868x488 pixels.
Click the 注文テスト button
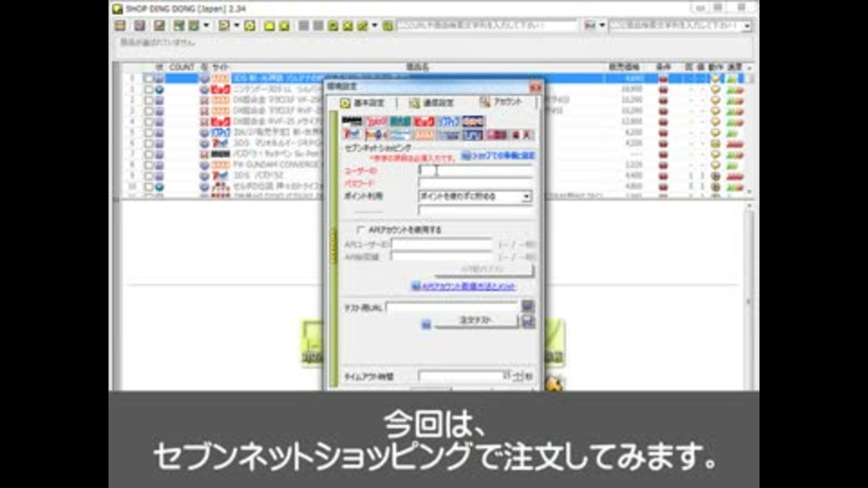(476, 321)
